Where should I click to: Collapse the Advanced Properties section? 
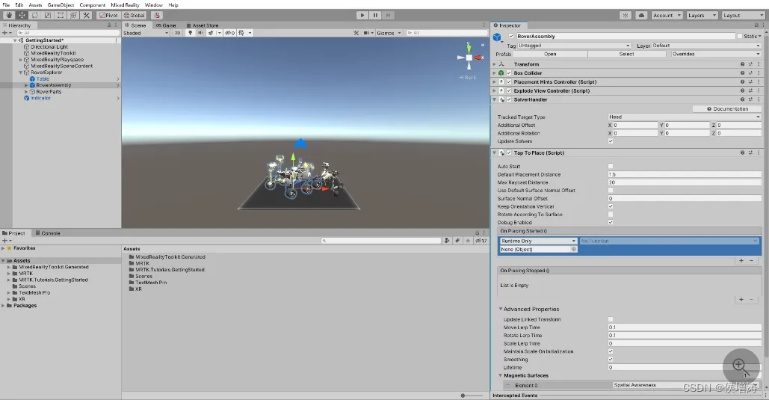pos(501,309)
